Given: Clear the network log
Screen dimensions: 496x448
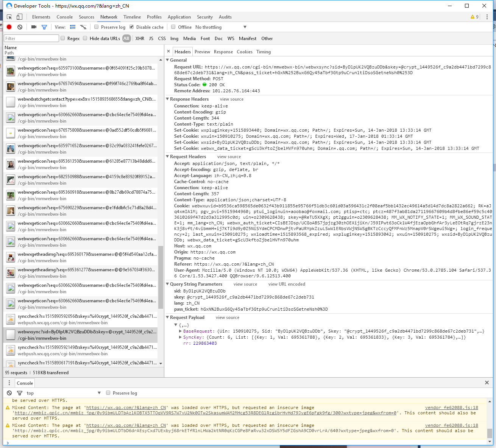Looking at the screenshot, I should click(x=20, y=27).
